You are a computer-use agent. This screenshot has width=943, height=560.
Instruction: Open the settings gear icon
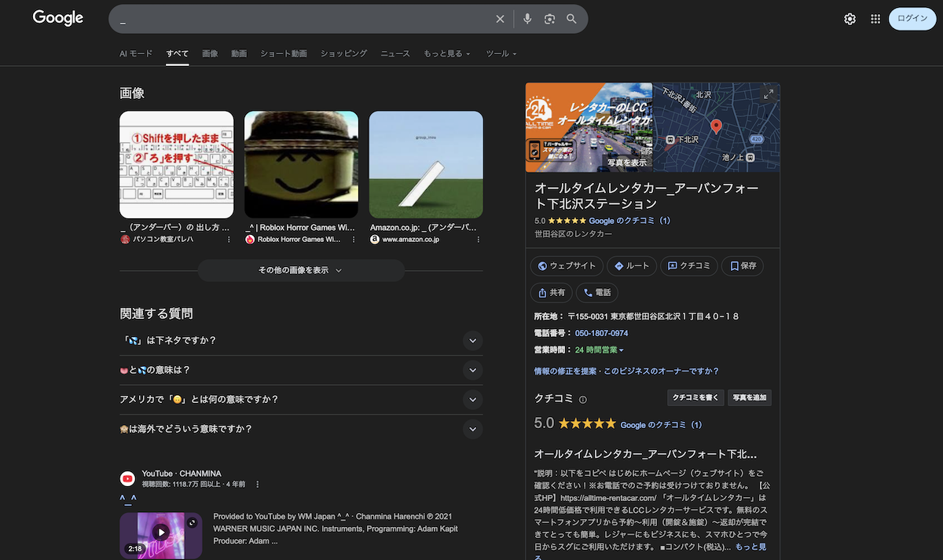point(849,19)
